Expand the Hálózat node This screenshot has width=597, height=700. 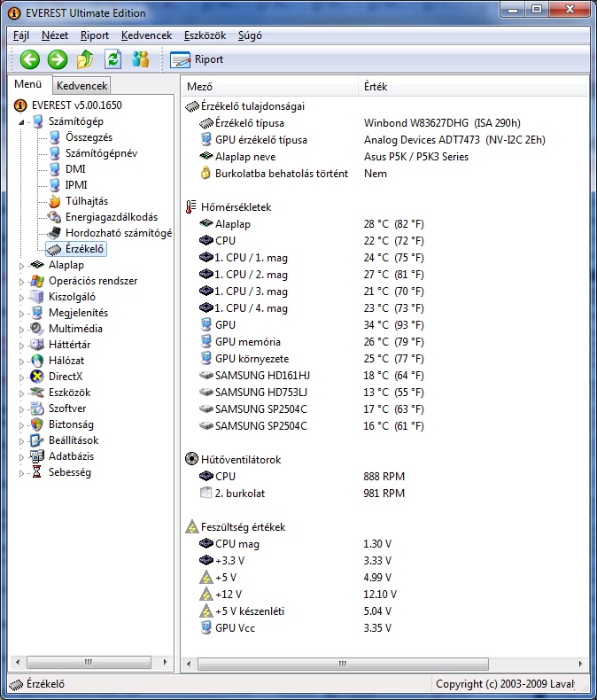[21, 362]
